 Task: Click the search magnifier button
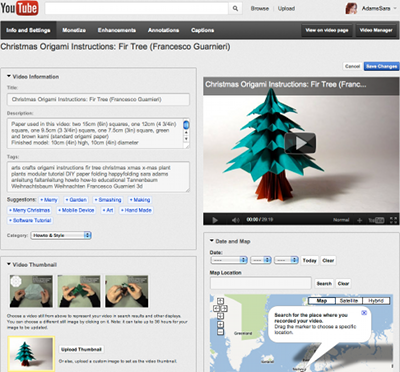[x=235, y=9]
